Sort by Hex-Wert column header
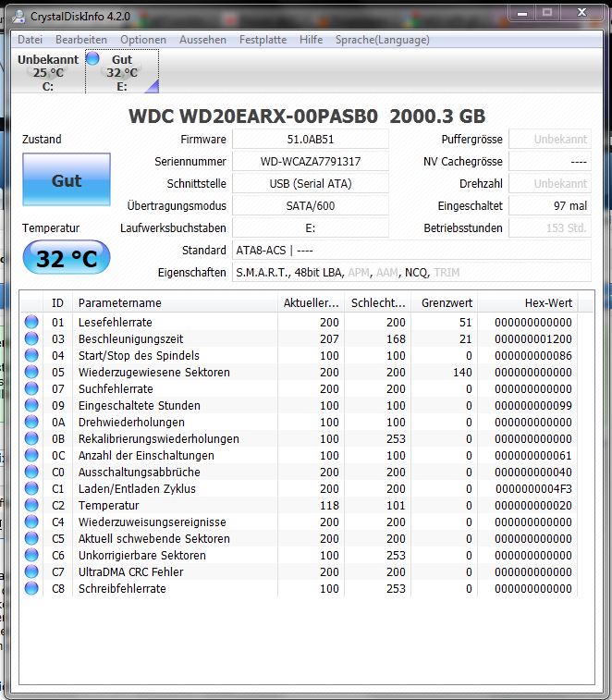Screen dimensions: 612x700 click(x=528, y=302)
